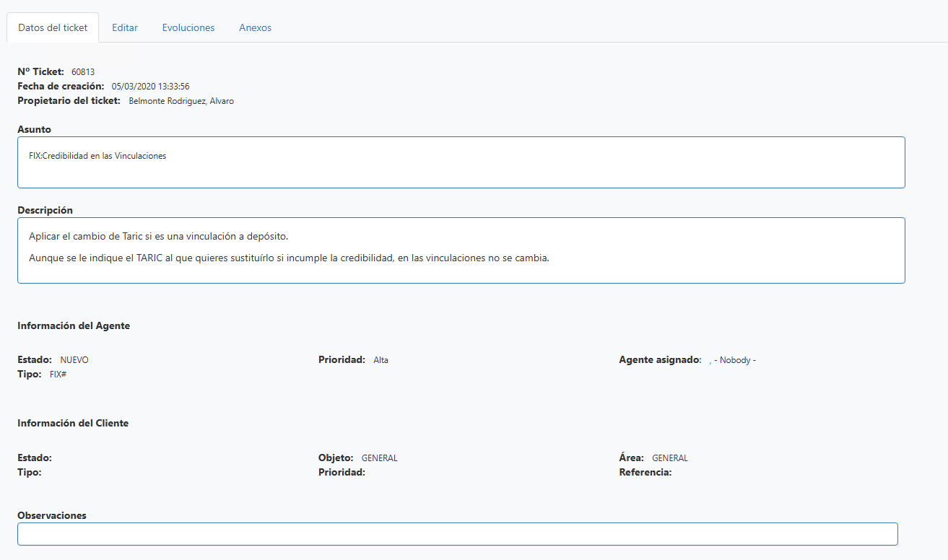Click the creation date 05/03/2020 13:33:56

(x=150, y=87)
